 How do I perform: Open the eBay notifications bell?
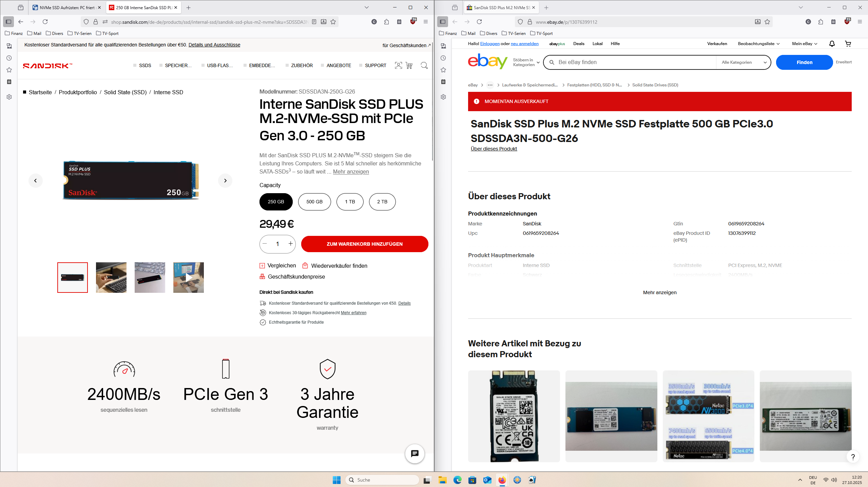[x=832, y=44]
